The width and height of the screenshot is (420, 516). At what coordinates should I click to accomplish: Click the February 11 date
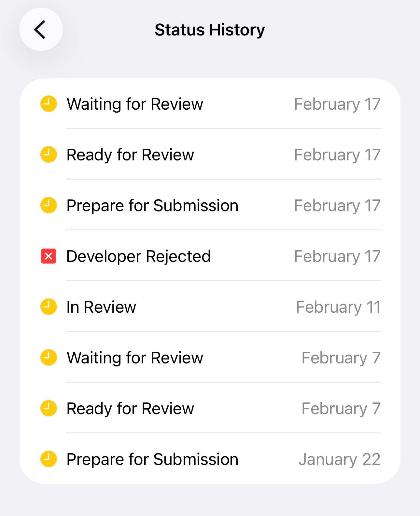coord(338,307)
